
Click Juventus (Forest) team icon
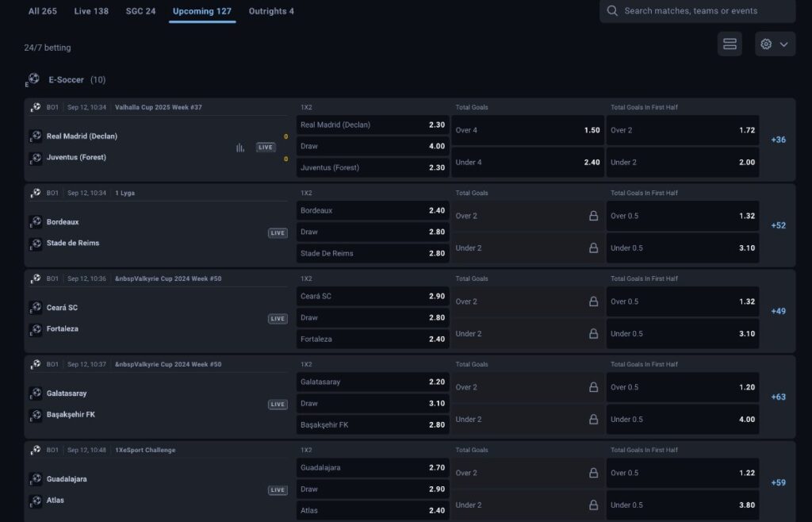[x=36, y=158]
